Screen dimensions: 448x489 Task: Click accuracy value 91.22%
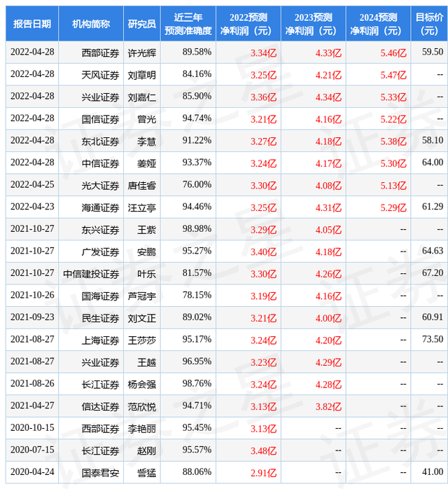pyautogui.click(x=197, y=141)
